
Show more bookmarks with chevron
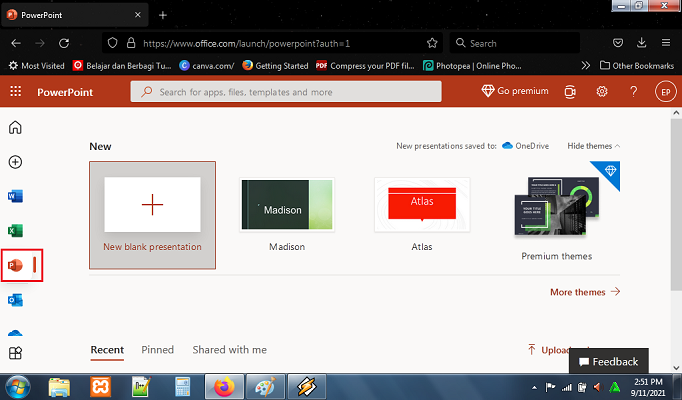point(586,66)
